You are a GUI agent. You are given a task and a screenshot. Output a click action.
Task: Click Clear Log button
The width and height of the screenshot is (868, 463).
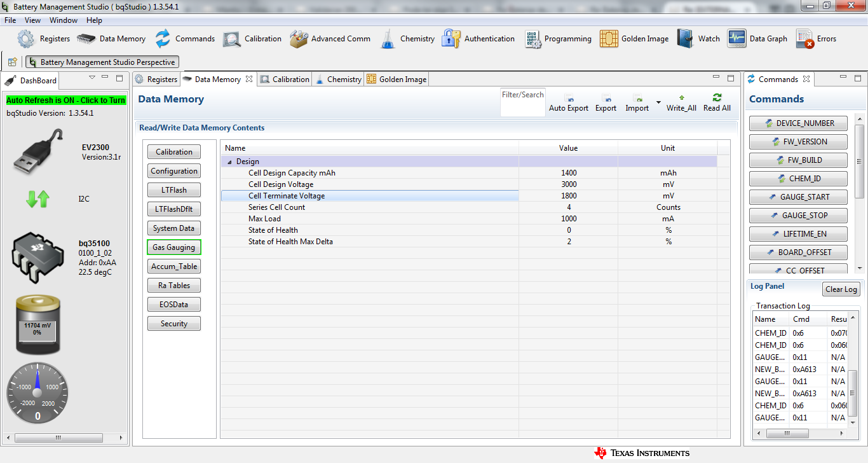coord(841,289)
